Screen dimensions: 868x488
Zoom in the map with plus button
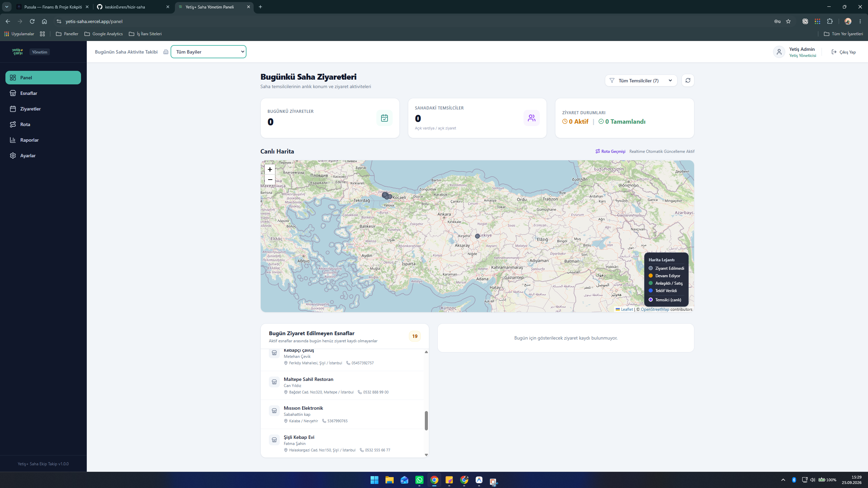click(x=270, y=169)
